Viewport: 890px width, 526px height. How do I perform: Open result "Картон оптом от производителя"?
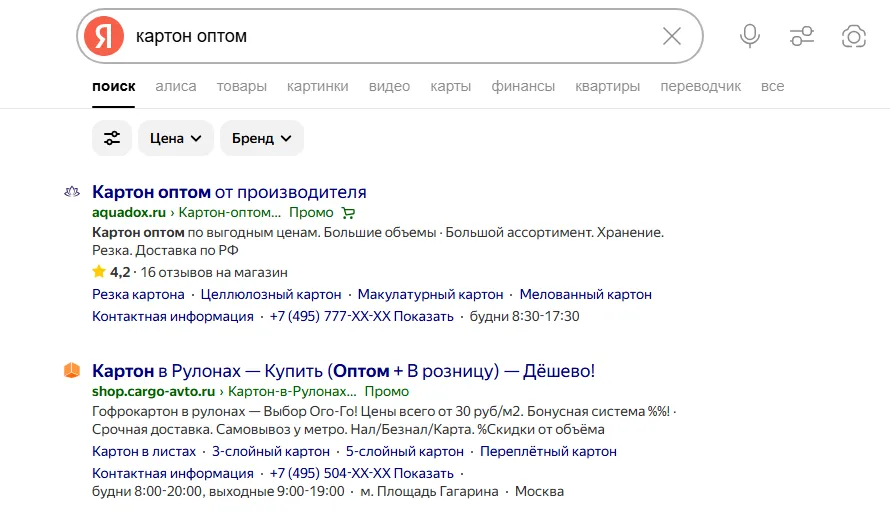(229, 192)
